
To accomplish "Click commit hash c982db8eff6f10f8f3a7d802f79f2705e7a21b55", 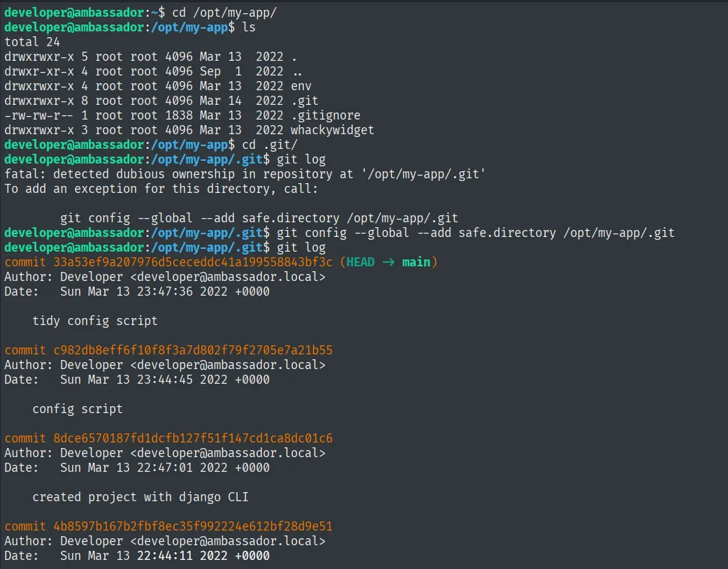I will click(193, 350).
